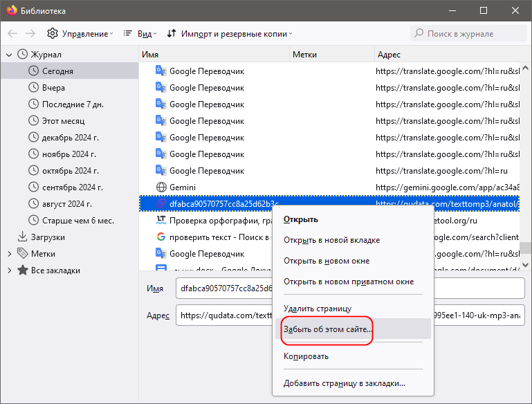Image resolution: width=532 pixels, height=404 pixels.
Task: Click the Этот месяц clock icon
Action: pyautogui.click(x=33, y=120)
